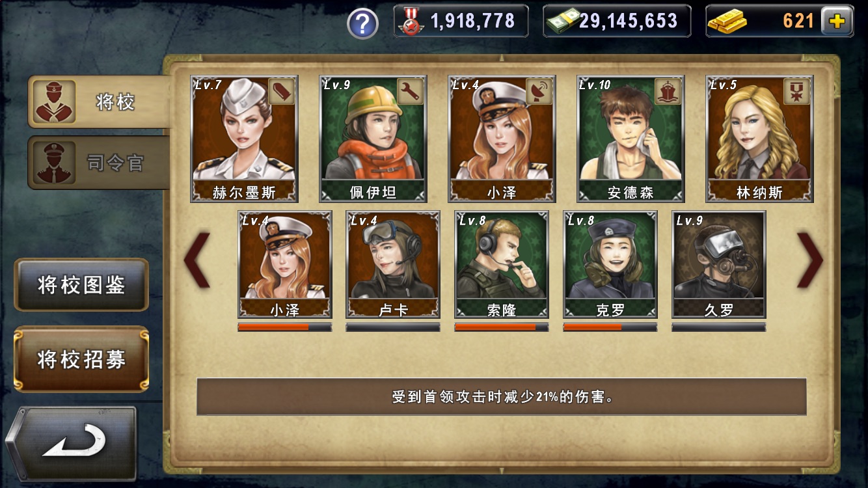
Task: Show next officers with right arrow
Action: click(x=810, y=260)
